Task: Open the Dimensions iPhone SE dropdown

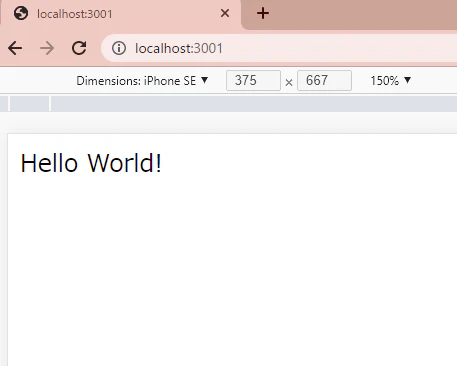Action: tap(142, 81)
